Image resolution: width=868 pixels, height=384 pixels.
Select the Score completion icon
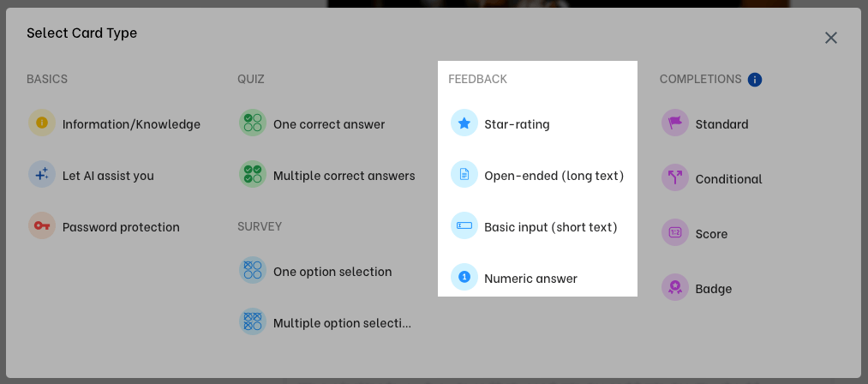(x=675, y=233)
